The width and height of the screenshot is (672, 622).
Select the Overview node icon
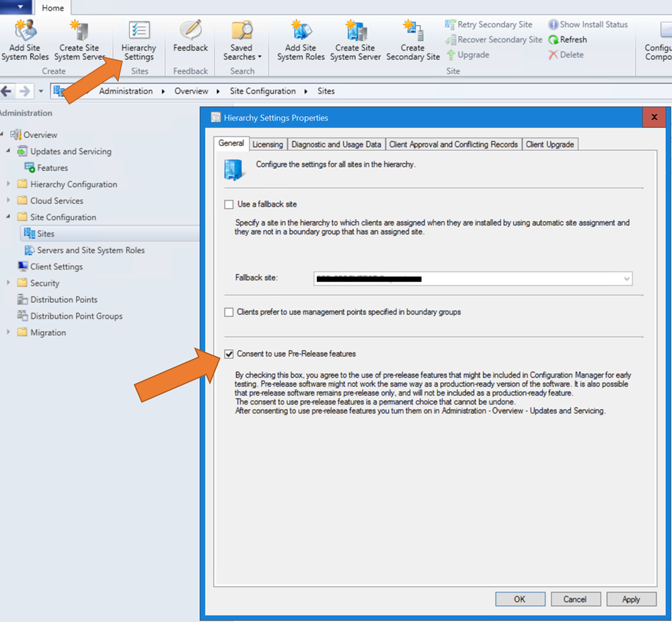(16, 134)
